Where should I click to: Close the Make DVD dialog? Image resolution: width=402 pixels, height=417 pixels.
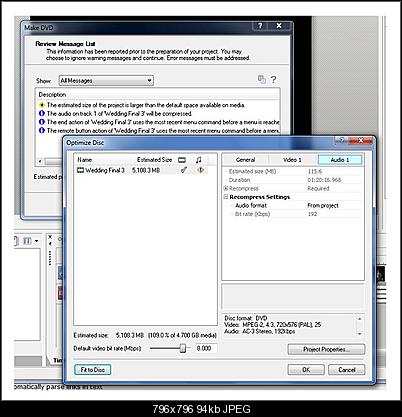coord(279,26)
